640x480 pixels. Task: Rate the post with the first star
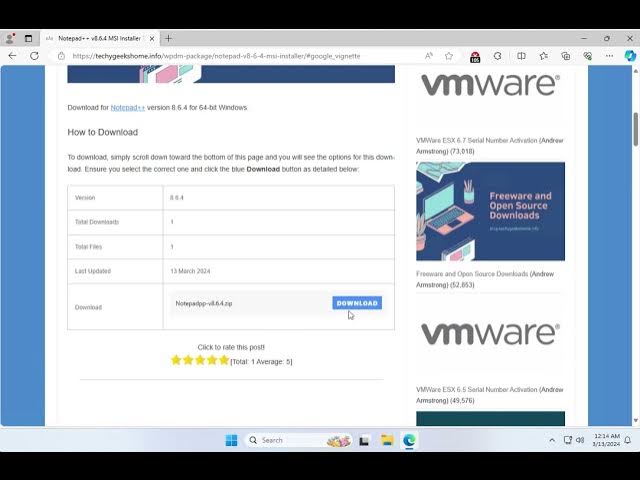click(x=176, y=360)
